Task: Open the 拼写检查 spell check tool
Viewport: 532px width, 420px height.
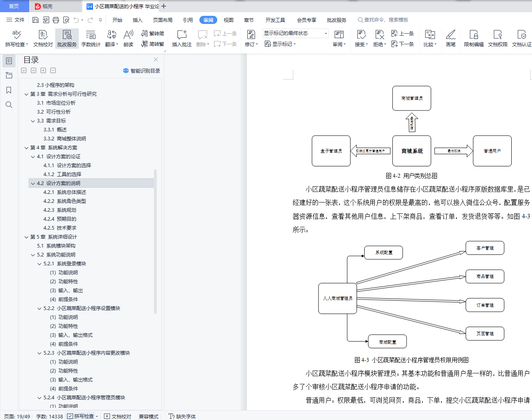Action: (17, 39)
